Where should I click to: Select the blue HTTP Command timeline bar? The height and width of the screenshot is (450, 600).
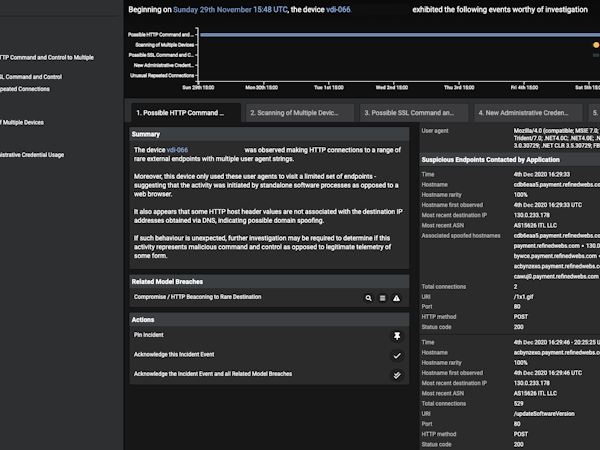(x=400, y=35)
